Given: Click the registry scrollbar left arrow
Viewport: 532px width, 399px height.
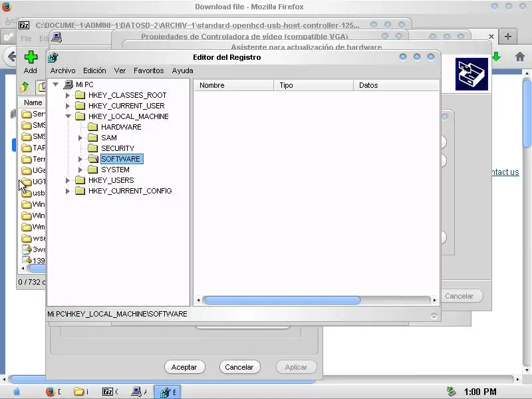Looking at the screenshot, I should [198, 301].
